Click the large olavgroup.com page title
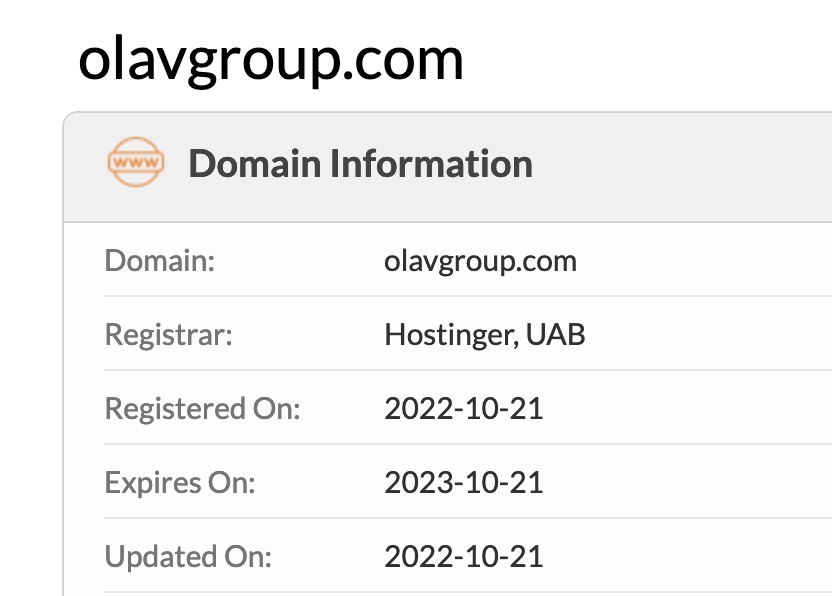Viewport: 832px width, 596px height. click(x=271, y=59)
